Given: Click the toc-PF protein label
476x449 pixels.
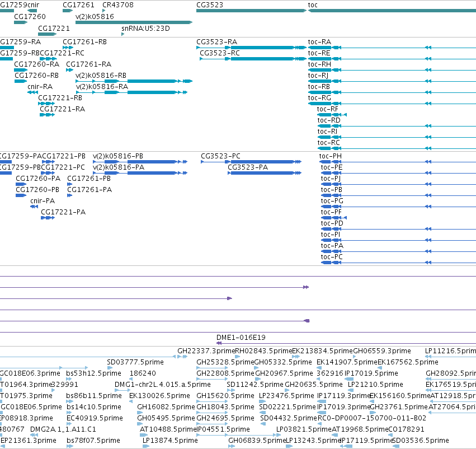Looking at the screenshot, I should click(331, 212).
